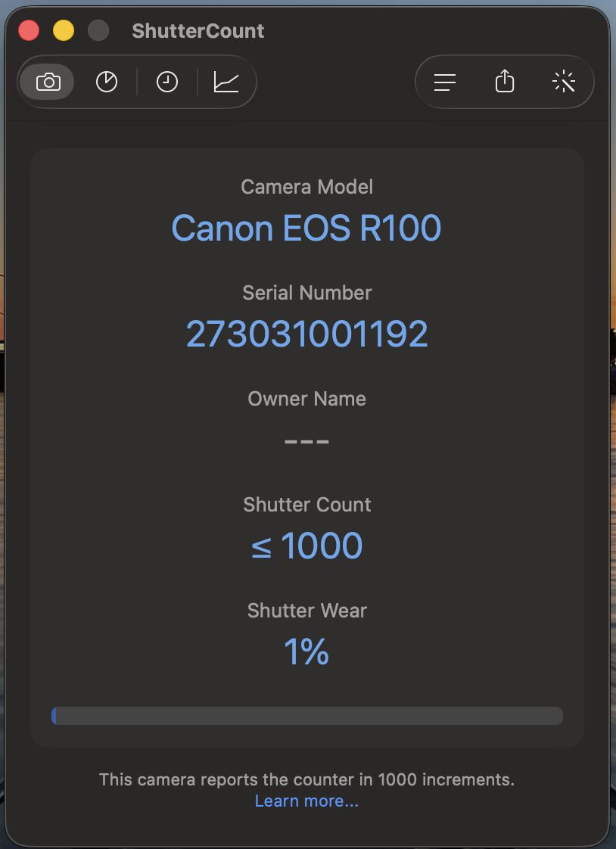
Task: Select serial number 273031001192
Action: (x=306, y=334)
